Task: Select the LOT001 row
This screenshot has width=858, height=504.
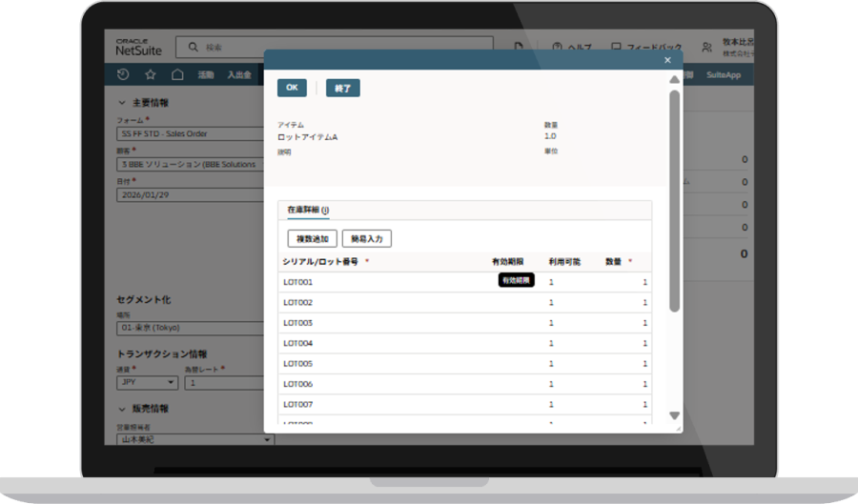Action: [x=464, y=282]
